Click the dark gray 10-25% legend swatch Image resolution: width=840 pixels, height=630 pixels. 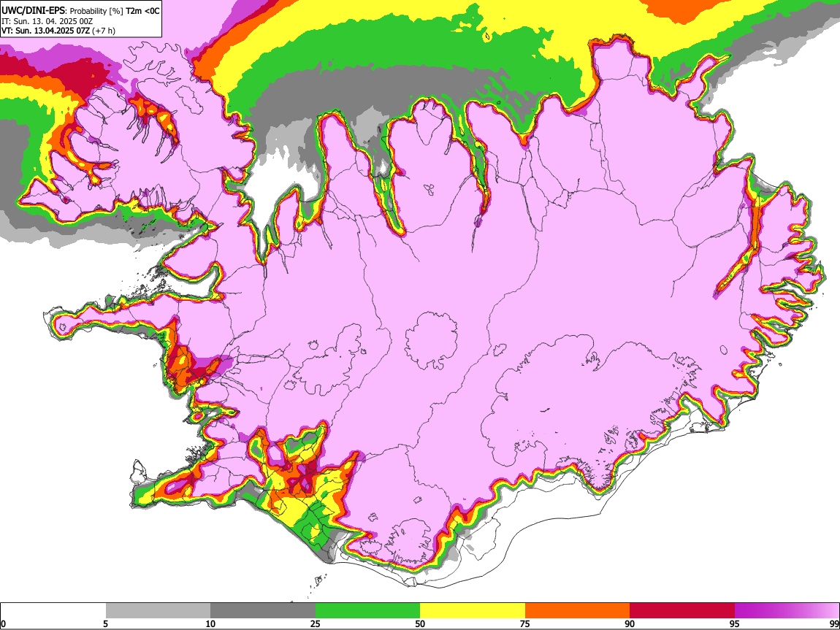point(263,610)
